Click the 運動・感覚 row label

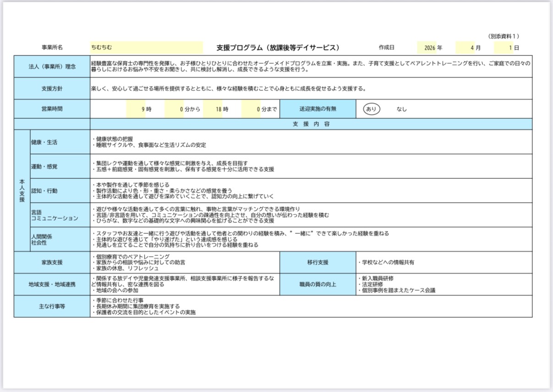click(60, 166)
